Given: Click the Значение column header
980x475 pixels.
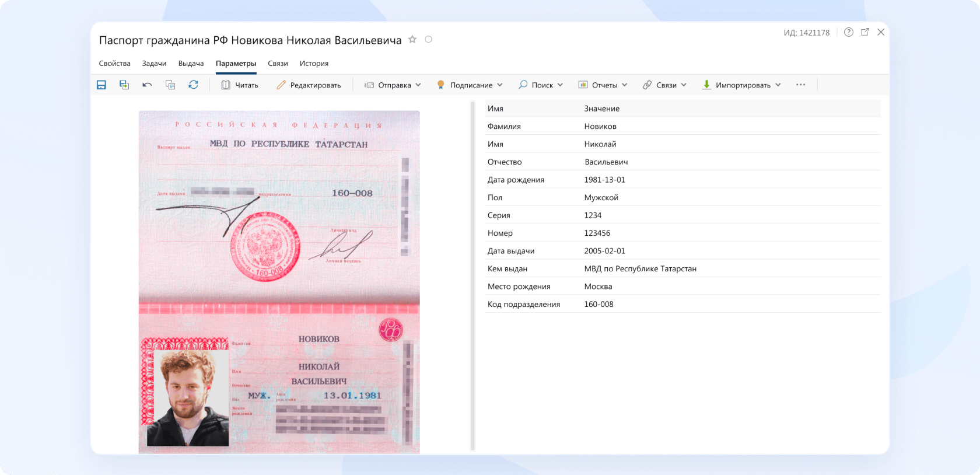Looking at the screenshot, I should [x=602, y=109].
